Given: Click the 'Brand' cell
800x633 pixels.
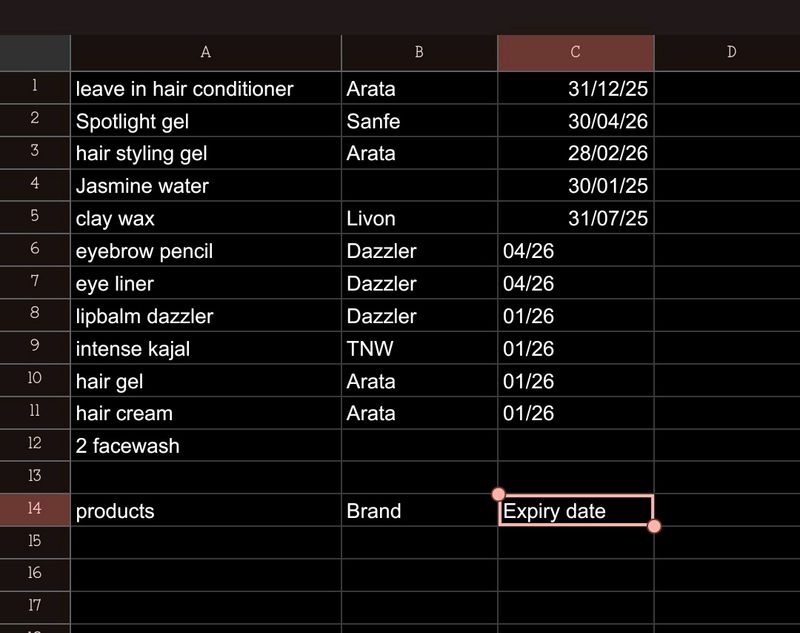Looking at the screenshot, I should (419, 511).
